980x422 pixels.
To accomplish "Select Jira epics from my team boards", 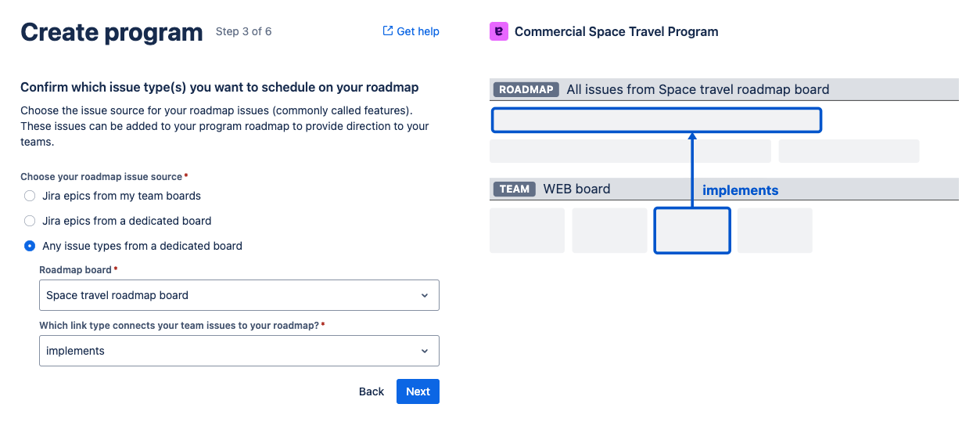I will [30, 196].
